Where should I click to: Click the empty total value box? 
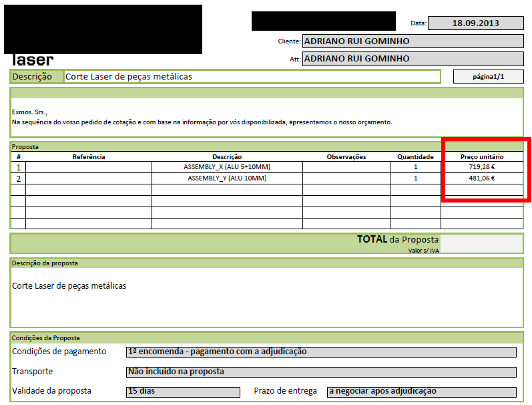[x=481, y=243]
